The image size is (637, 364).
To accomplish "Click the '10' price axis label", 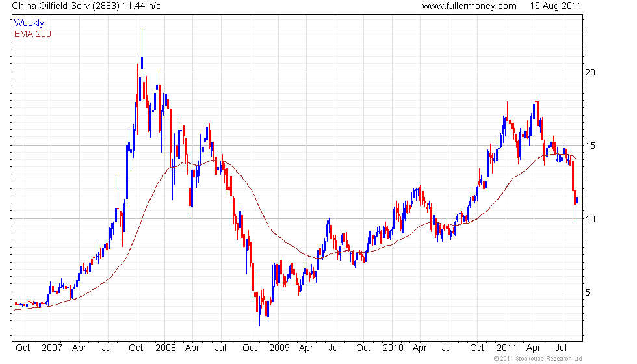I will [590, 220].
